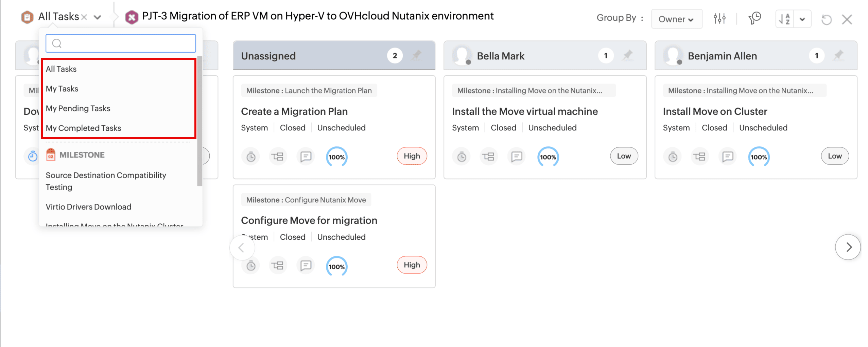
Task: Open the time-based filter icon beside sliders
Action: click(x=754, y=18)
